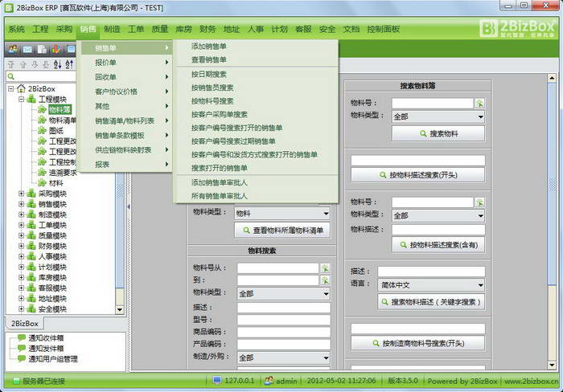Image resolution: width=563 pixels, height=392 pixels.
Task: Move tree item to bottom arrow
Action: tap(46, 64)
